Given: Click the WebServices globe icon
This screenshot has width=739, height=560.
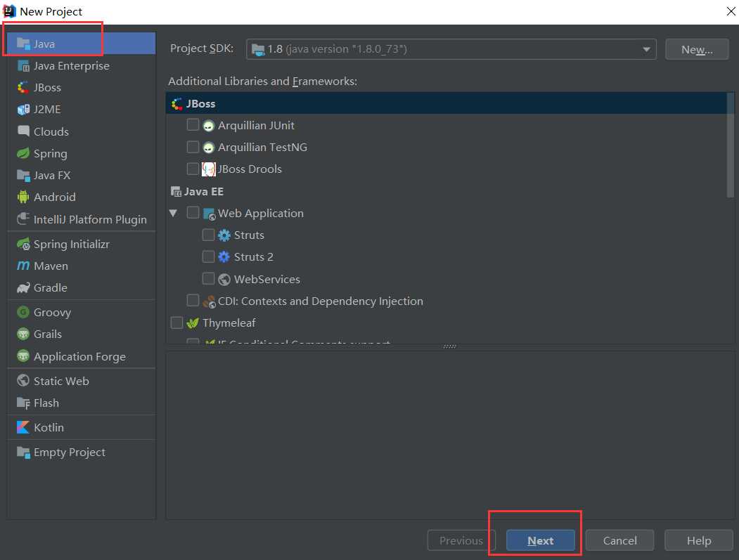Looking at the screenshot, I should point(224,279).
